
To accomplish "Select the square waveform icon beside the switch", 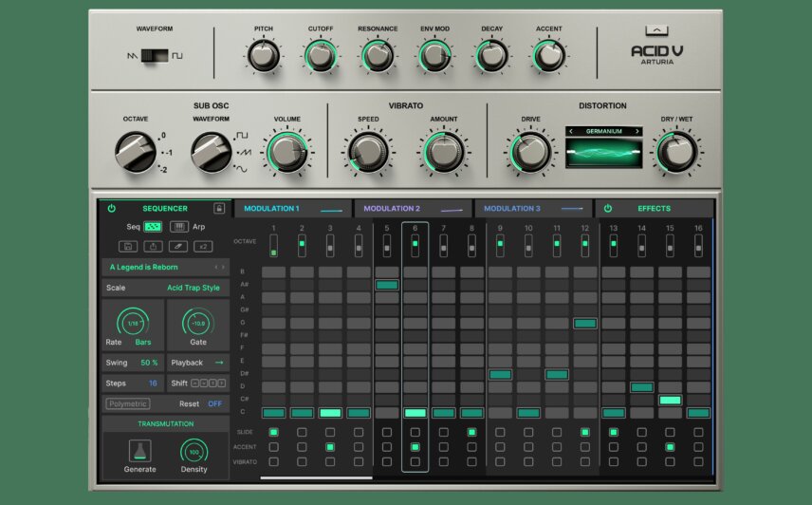I will click(177, 55).
